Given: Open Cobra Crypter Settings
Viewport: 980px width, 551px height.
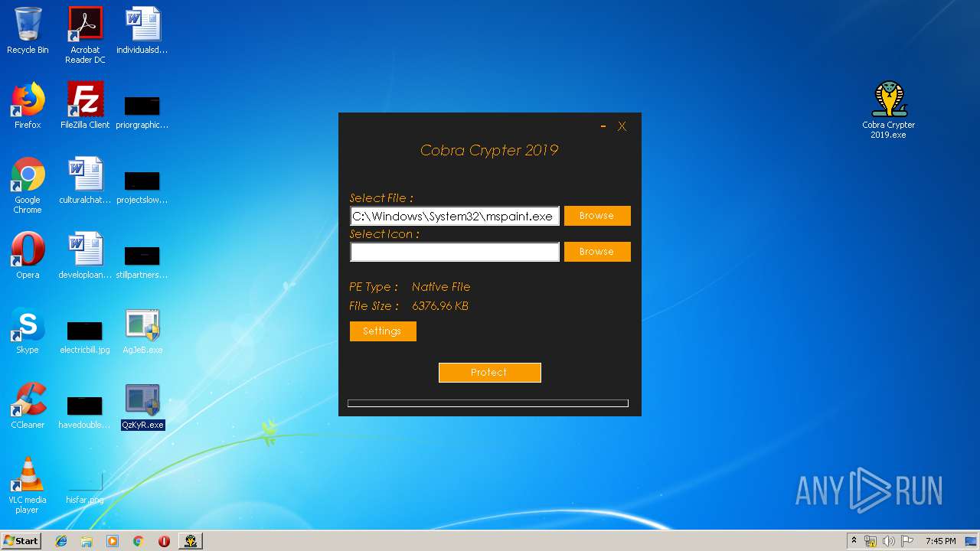Looking at the screenshot, I should pyautogui.click(x=383, y=331).
